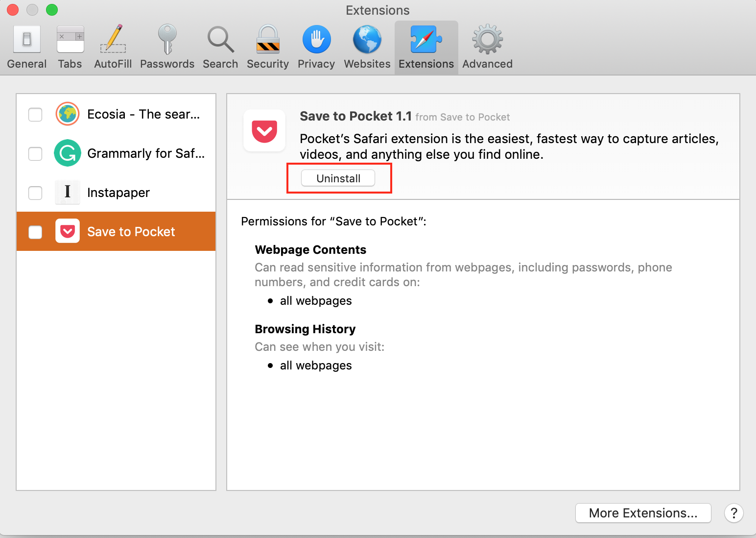
Task: Click 'all webpages' under Webpage Contents
Action: (316, 301)
